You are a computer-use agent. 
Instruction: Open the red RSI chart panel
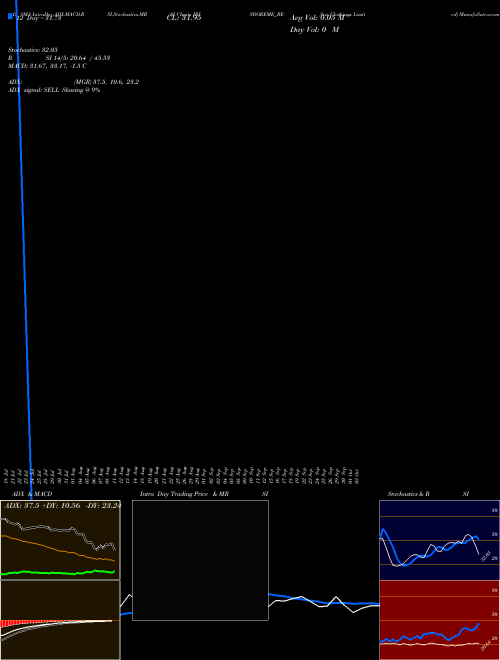pos(439,620)
